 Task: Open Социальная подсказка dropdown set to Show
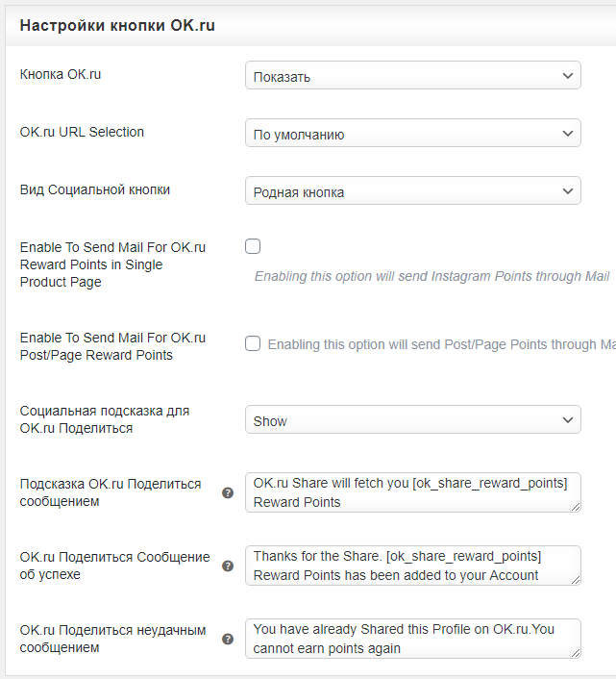click(413, 420)
